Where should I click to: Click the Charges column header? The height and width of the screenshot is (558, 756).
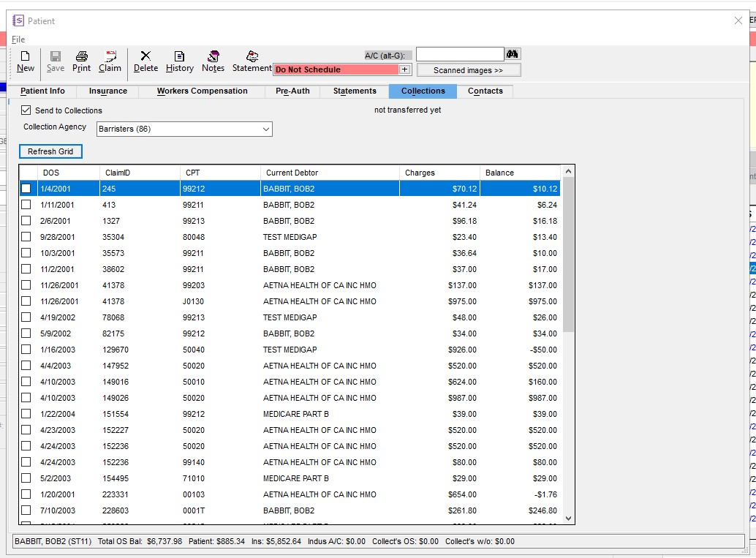click(439, 173)
